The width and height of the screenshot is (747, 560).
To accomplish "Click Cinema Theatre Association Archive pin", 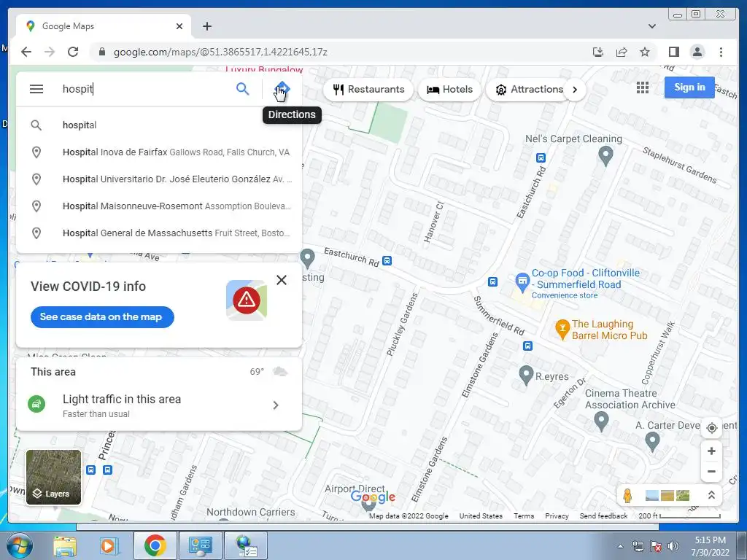I will tap(601, 421).
